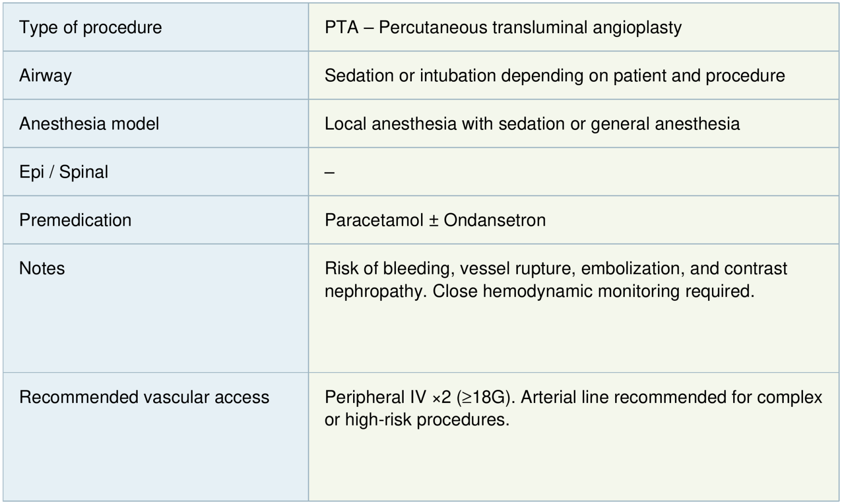Viewport: 842px width, 504px height.
Task: Select the 'Sedation or intubation' airway value
Action: [554, 76]
